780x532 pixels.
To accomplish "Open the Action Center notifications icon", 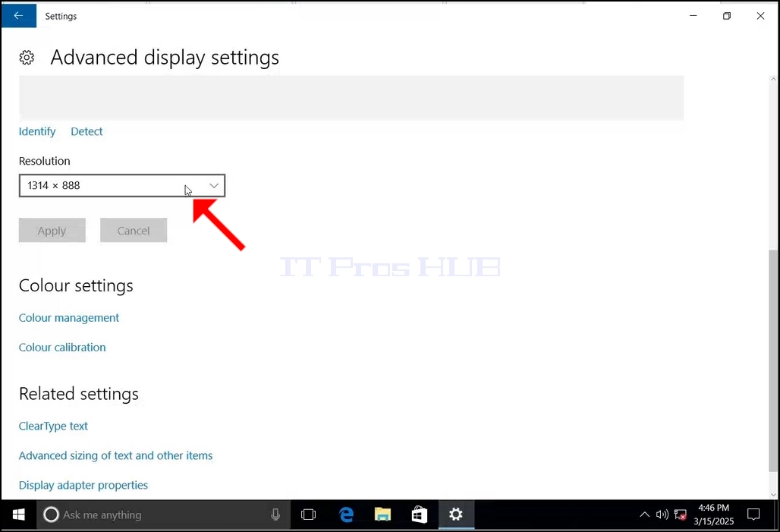I will coord(753,515).
